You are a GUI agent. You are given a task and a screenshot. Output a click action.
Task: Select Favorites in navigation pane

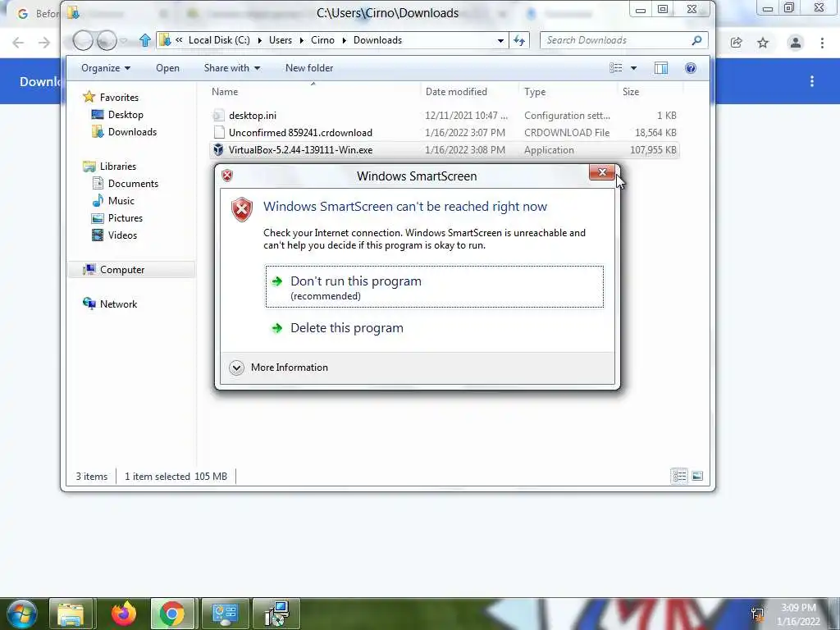point(119,98)
